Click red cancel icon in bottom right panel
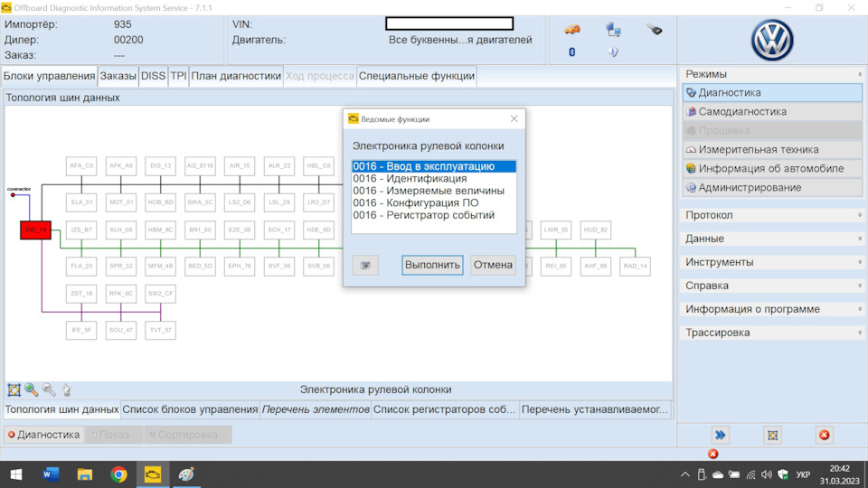Screen dimensions: 868x488 point(825,435)
